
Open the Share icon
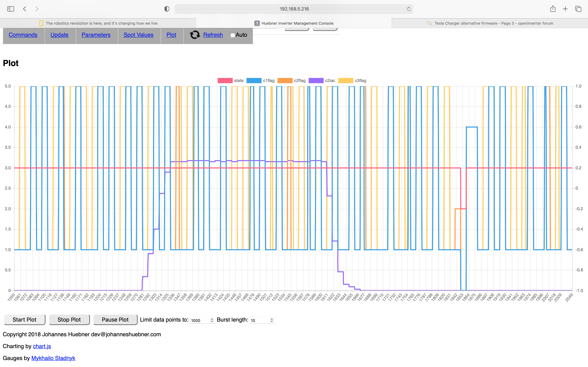tap(553, 9)
